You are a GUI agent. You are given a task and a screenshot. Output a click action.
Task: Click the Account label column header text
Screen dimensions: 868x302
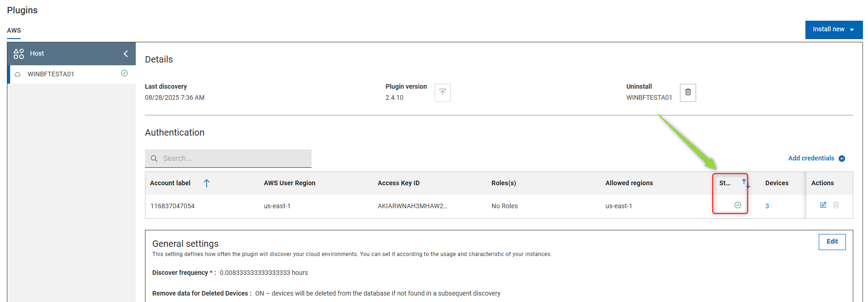coord(170,183)
